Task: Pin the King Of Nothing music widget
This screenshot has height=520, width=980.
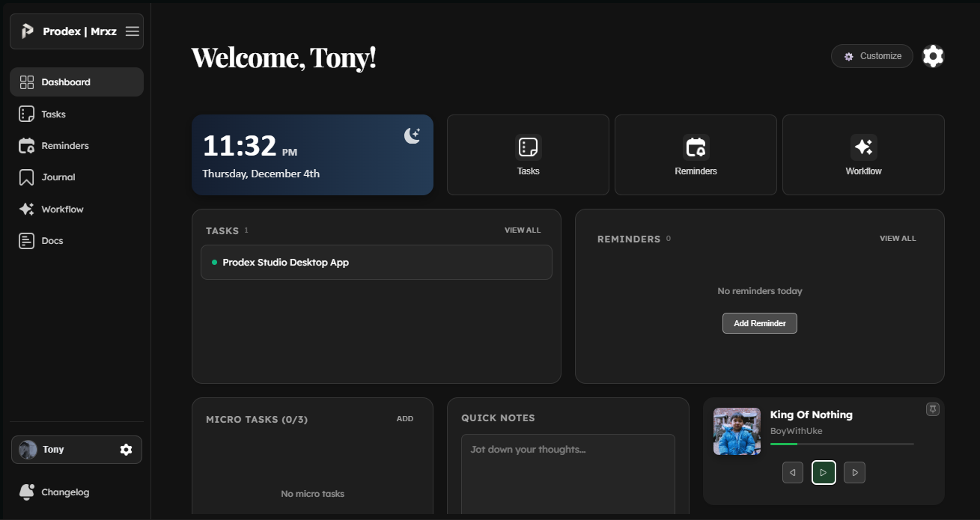Action: click(932, 409)
